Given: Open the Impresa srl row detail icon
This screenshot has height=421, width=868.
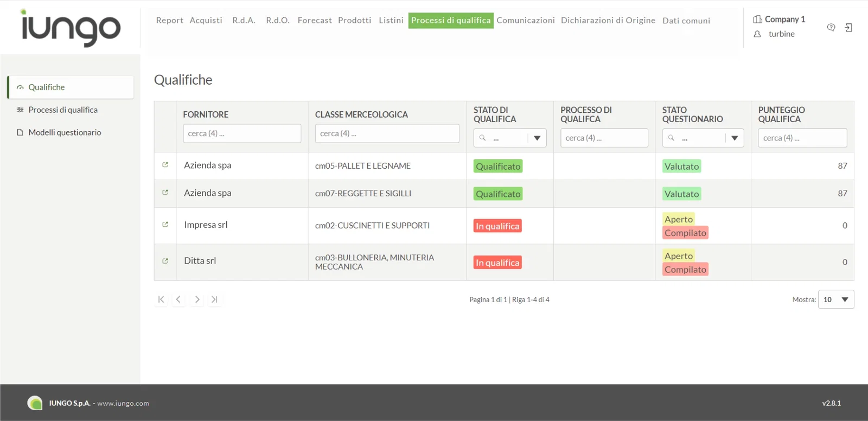Looking at the screenshot, I should [x=165, y=225].
